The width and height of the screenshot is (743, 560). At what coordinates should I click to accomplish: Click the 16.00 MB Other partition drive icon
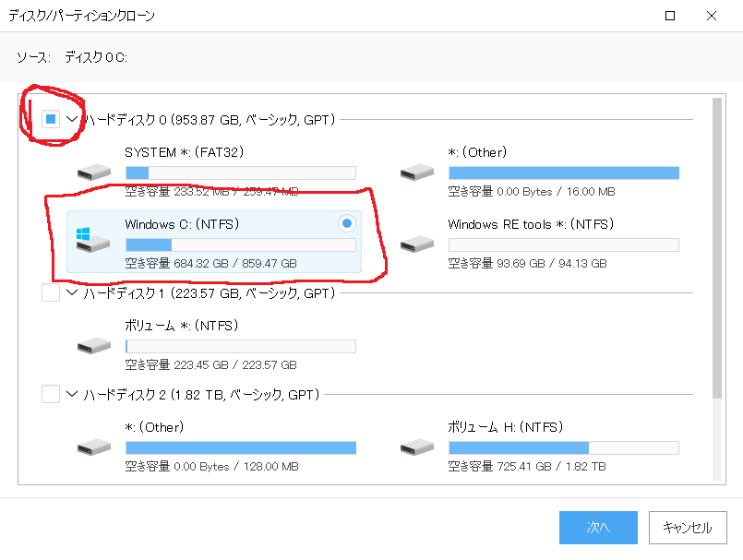(x=417, y=172)
